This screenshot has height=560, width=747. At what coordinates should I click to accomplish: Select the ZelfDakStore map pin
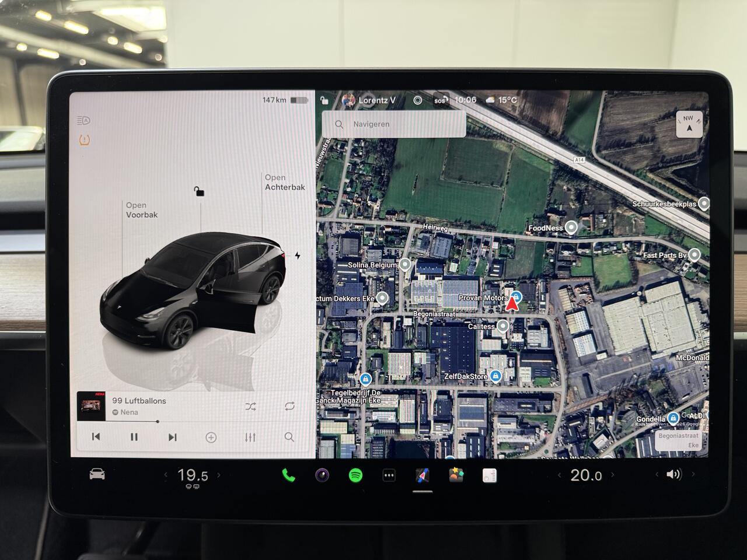495,376
